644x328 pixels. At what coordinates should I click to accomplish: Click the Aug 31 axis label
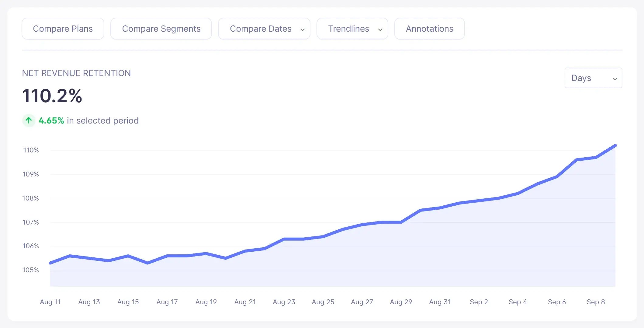click(x=440, y=302)
